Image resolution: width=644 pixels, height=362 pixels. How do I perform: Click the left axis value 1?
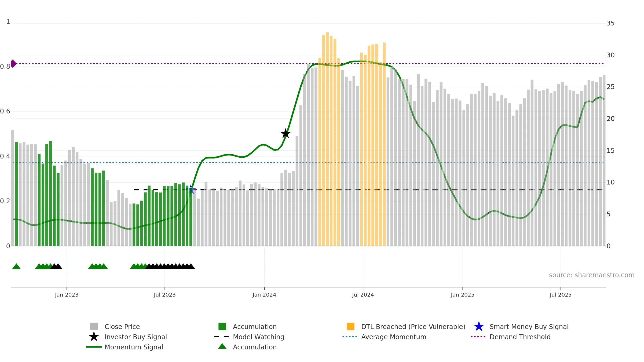(x=8, y=21)
